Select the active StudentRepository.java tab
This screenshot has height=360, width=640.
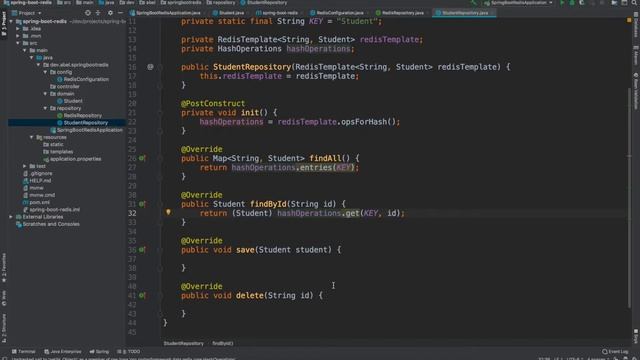(463, 13)
